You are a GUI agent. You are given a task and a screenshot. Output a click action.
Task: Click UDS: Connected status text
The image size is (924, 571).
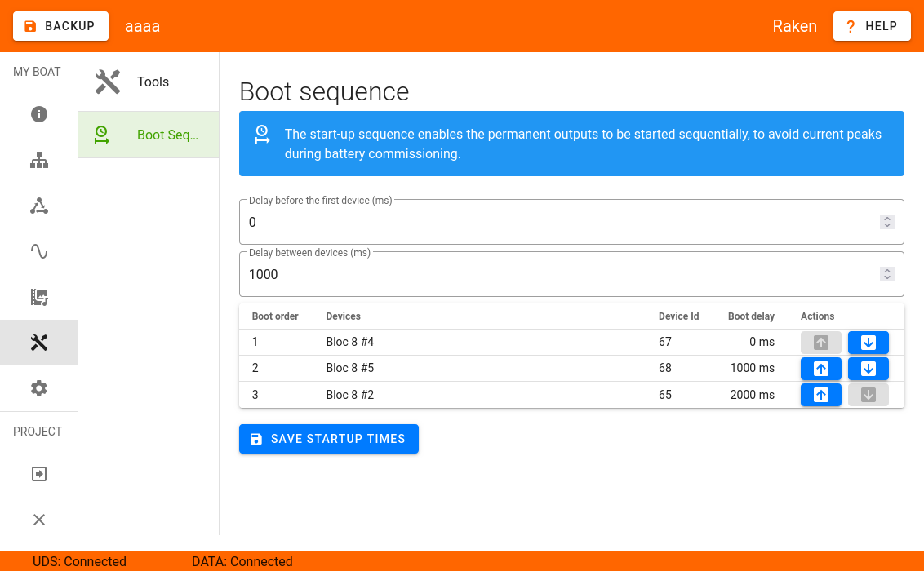pyautogui.click(x=79, y=561)
